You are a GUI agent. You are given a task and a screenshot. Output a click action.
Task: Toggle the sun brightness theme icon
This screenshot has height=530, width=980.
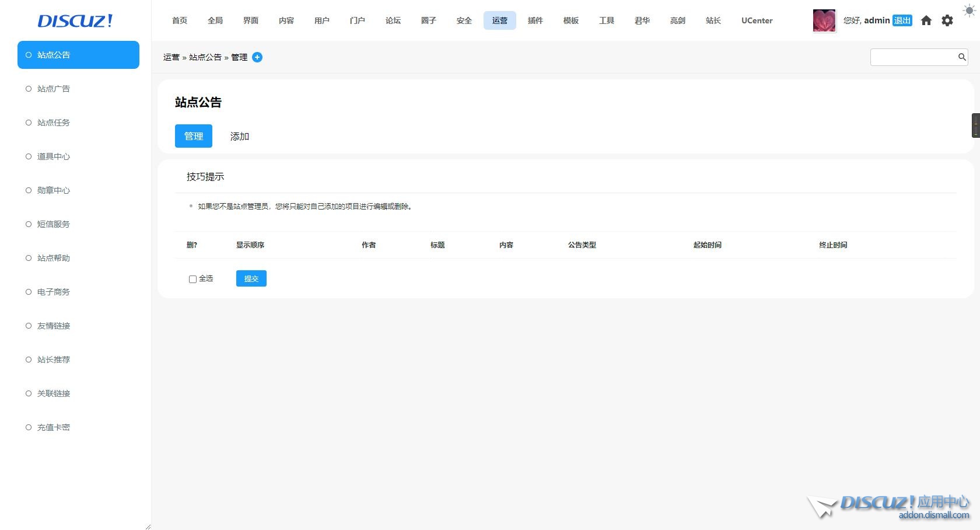click(x=969, y=11)
